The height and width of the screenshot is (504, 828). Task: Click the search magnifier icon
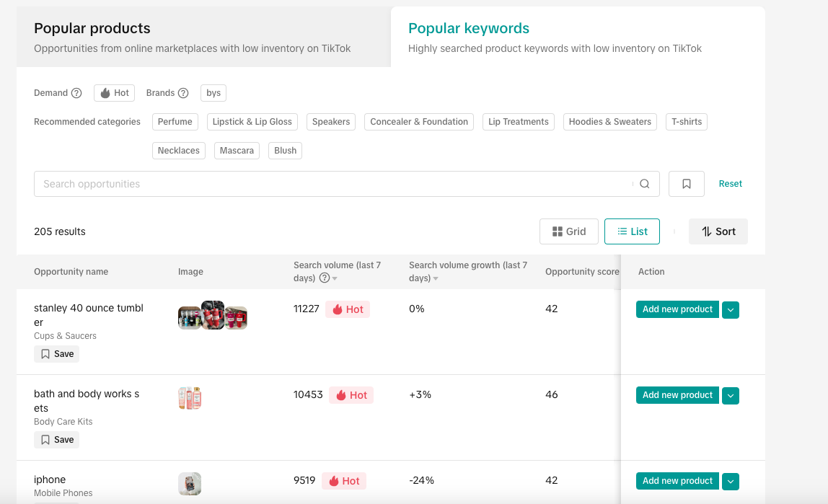tap(645, 184)
